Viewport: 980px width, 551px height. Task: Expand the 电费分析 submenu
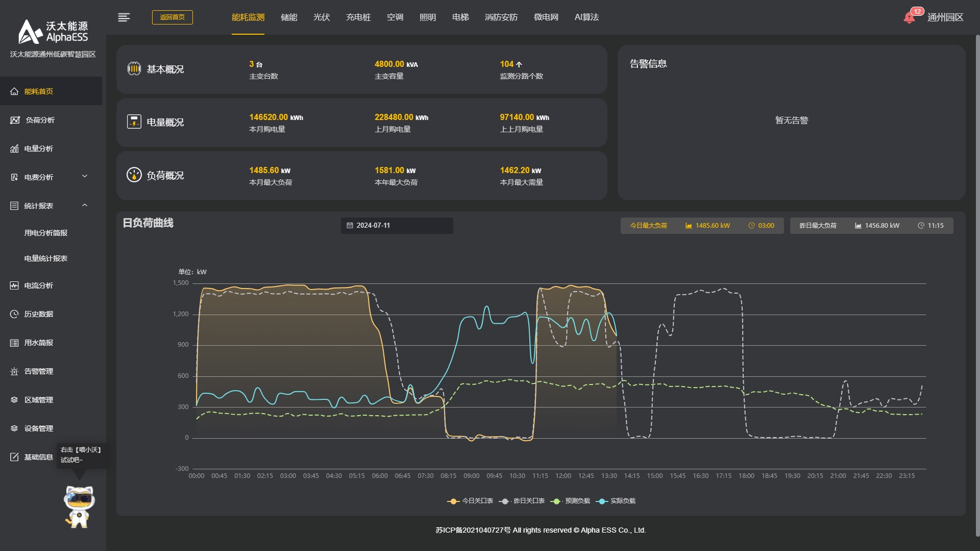coord(49,177)
